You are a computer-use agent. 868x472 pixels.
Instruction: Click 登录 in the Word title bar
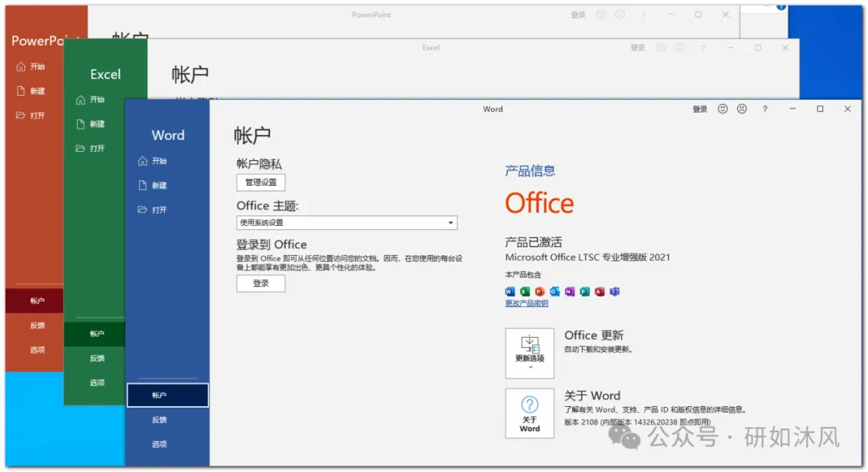[700, 109]
